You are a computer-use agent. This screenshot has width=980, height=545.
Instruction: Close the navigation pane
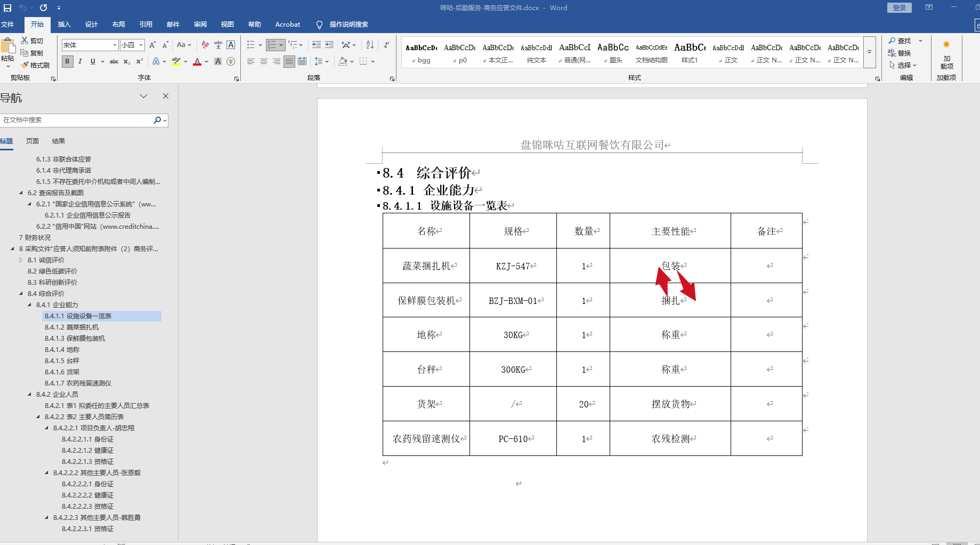[x=166, y=96]
